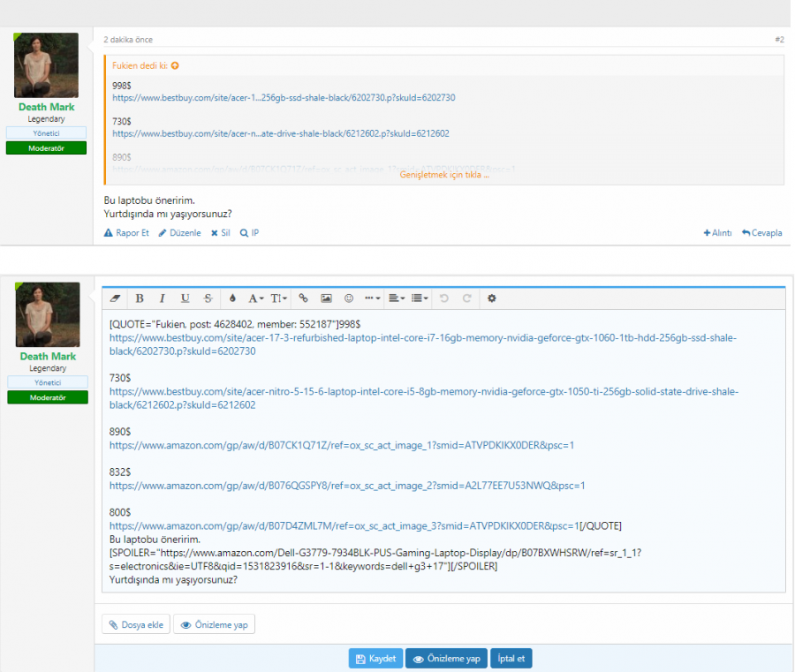Screen dimensions: 795x672
Task: Click inside the editor text area after Yurtdışında
Action: pyautogui.click(x=173, y=580)
